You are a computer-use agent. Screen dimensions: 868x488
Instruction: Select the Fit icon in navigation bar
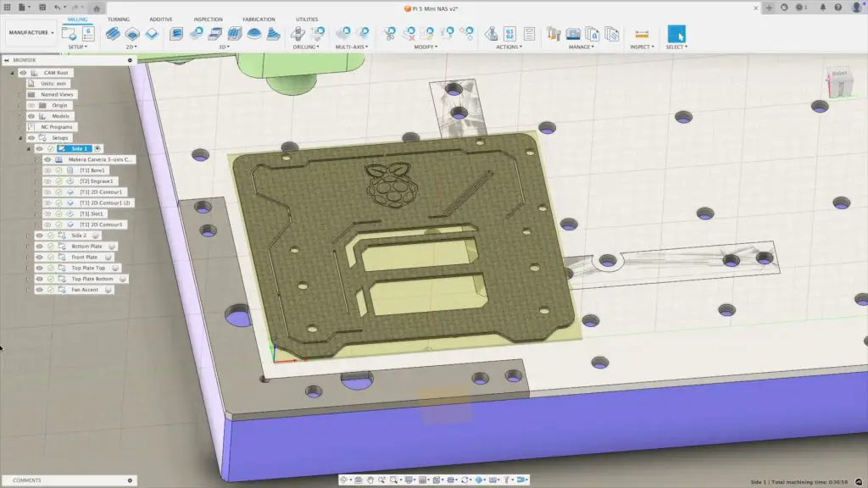(x=382, y=480)
